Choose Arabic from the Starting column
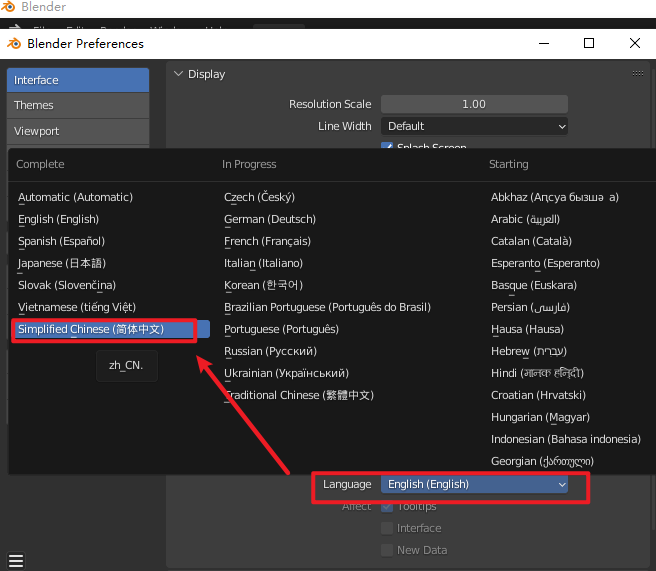 click(x=539, y=219)
